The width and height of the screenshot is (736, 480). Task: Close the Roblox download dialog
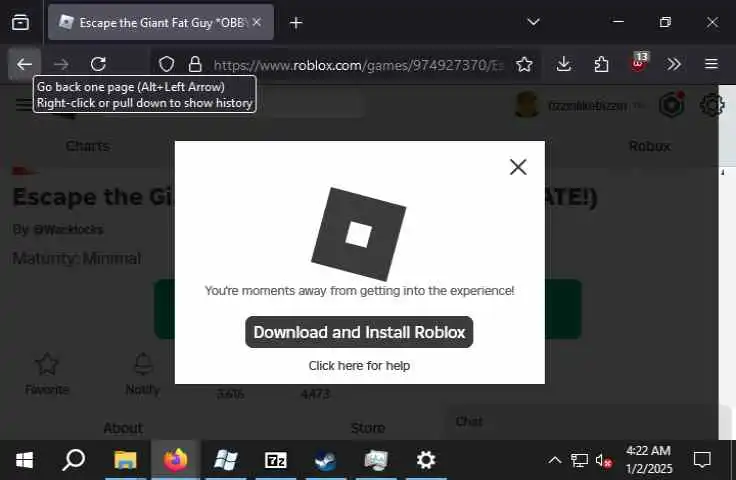pos(518,167)
